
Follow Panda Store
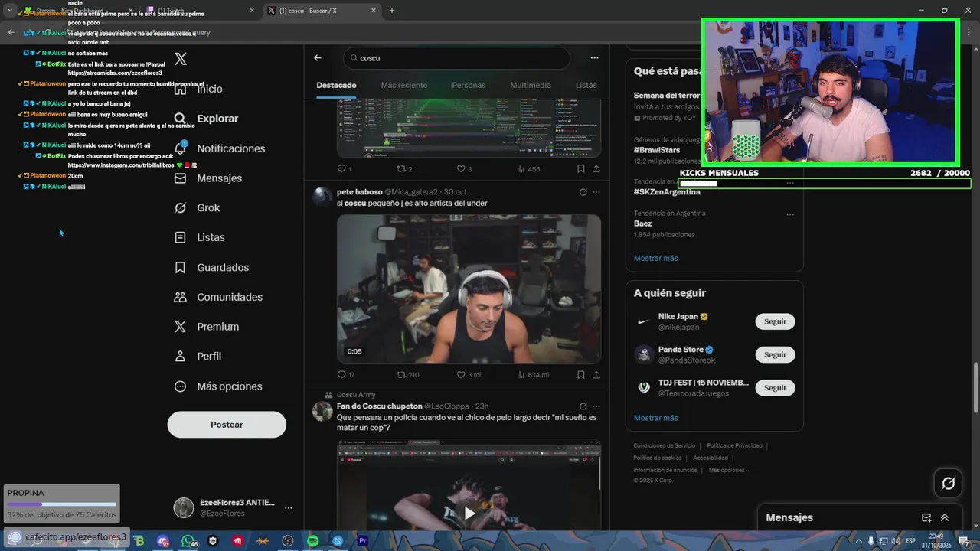tap(775, 354)
